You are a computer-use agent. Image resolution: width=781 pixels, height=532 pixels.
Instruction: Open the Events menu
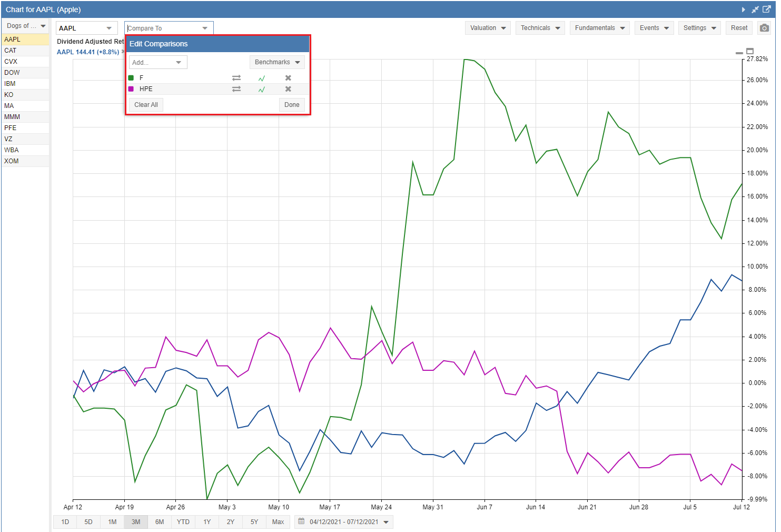(x=654, y=28)
